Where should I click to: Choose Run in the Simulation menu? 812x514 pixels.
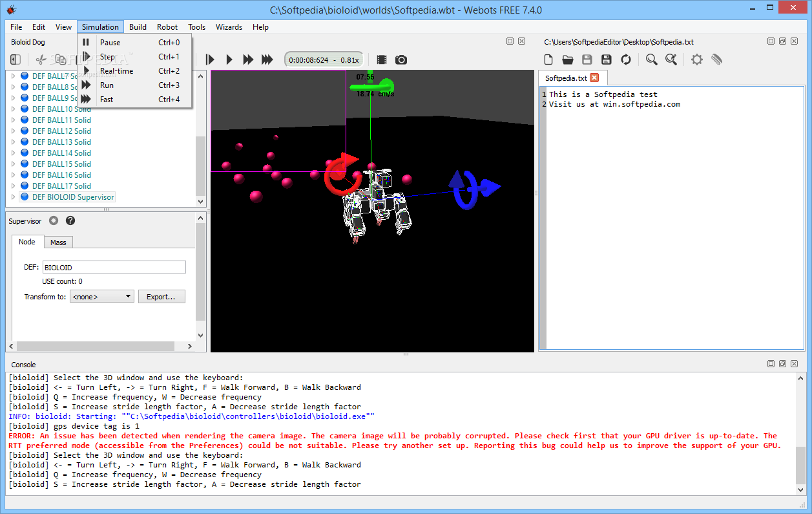(x=135, y=85)
